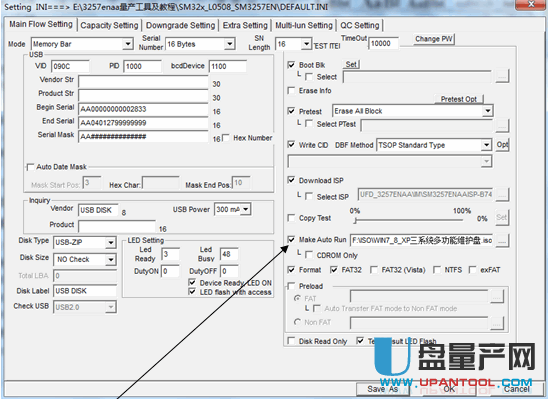Screen dimensions: 548x399
Task: Open the Mode Memory Bar dropdown
Action: 128,44
